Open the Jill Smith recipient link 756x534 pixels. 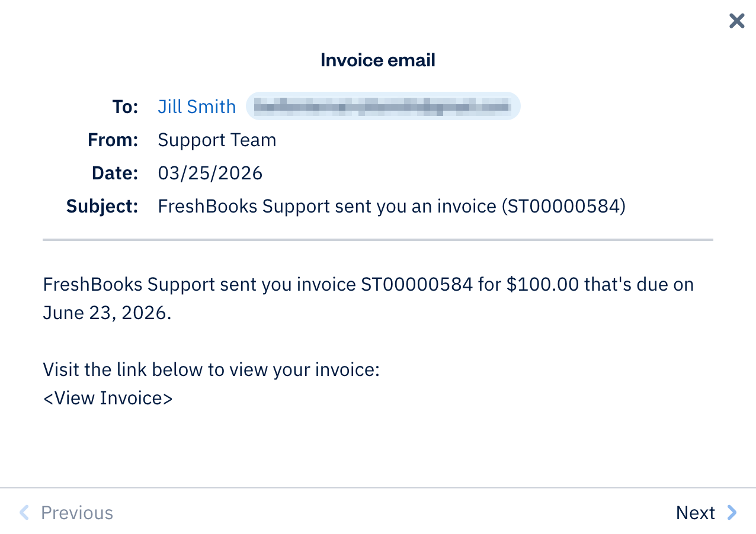click(196, 107)
